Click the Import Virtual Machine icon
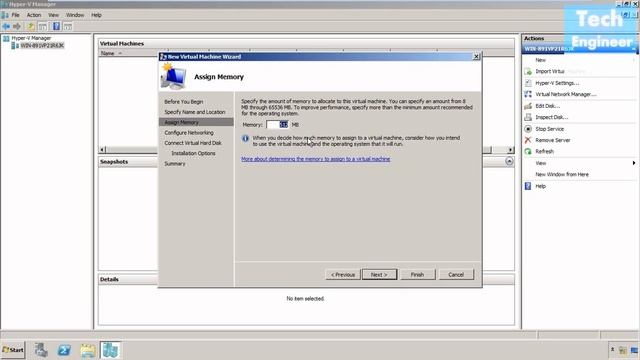This screenshot has width=640, height=360. (528, 71)
